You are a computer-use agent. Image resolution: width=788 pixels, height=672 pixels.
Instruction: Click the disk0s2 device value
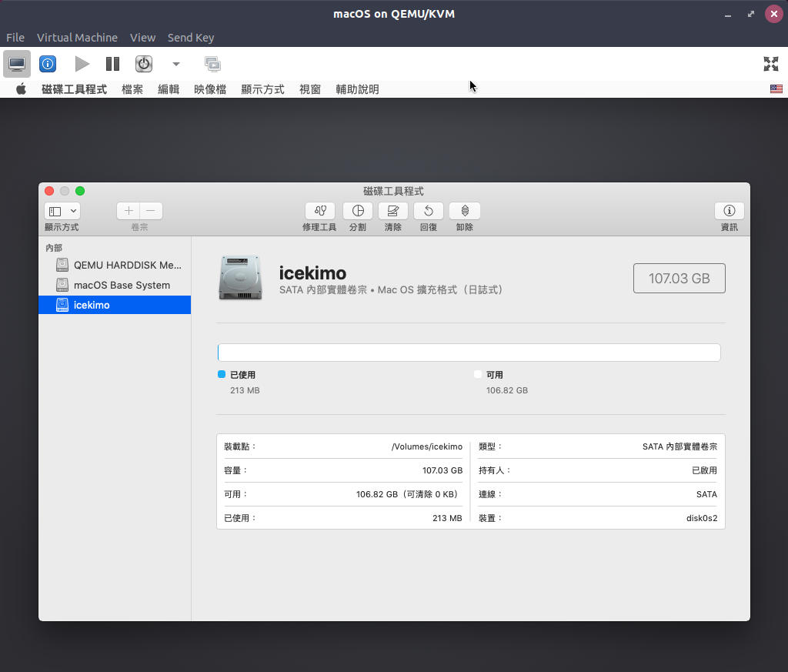(702, 518)
